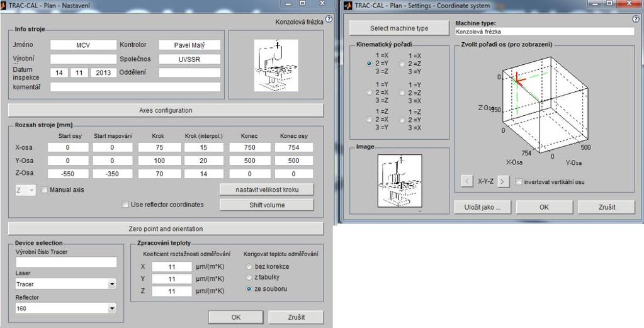Click OK in the Nastavení window
Image resolution: width=644 pixels, height=328 pixels.
click(x=235, y=317)
